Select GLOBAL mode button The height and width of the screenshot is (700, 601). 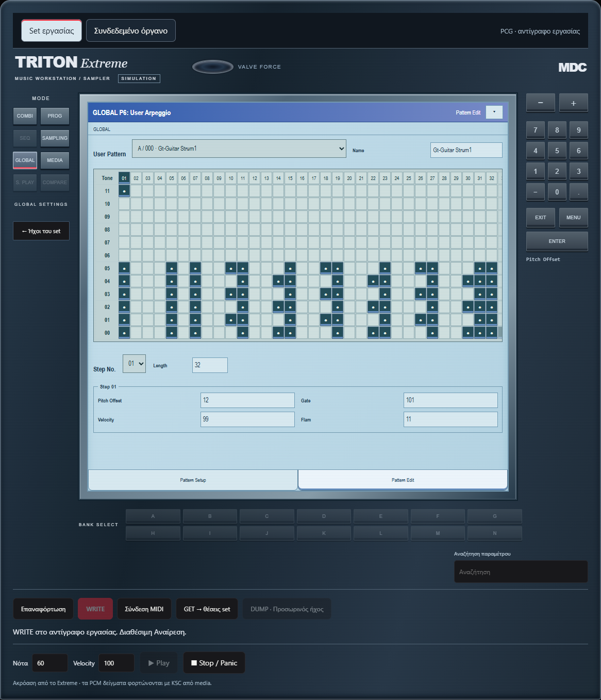pyautogui.click(x=25, y=160)
